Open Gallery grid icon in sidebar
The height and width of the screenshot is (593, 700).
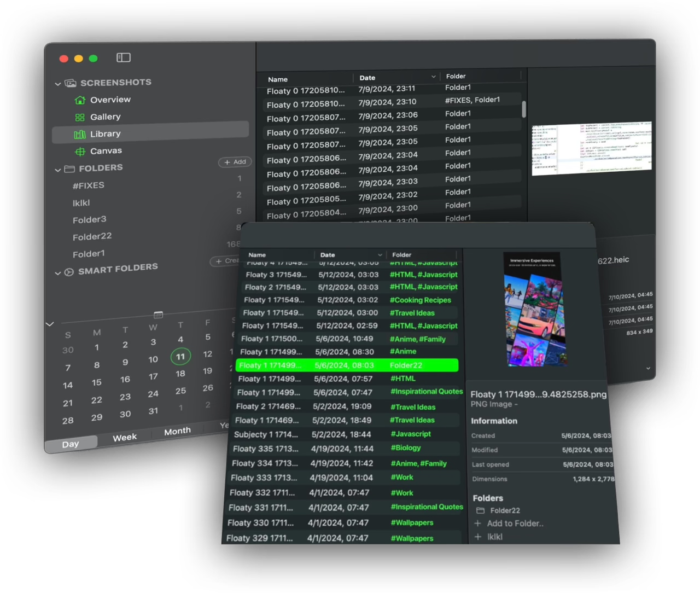click(80, 117)
